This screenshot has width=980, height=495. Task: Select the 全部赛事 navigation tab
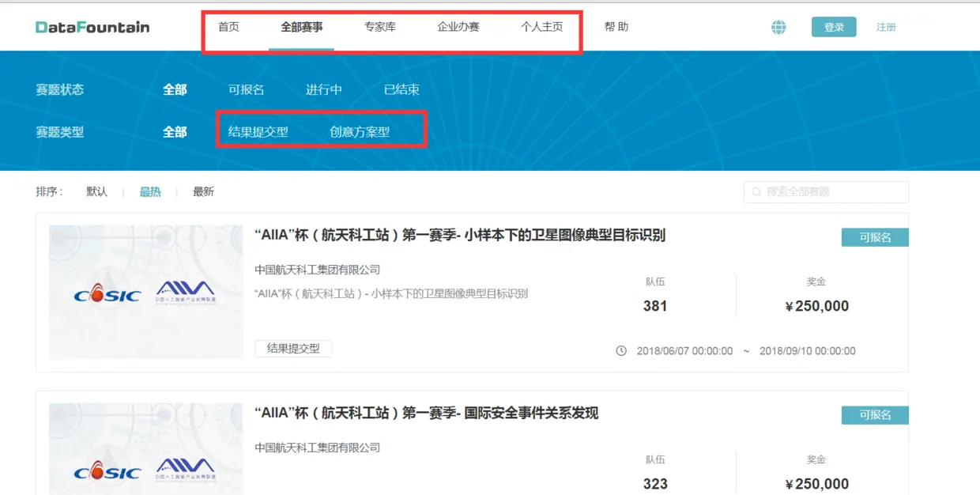(x=302, y=27)
